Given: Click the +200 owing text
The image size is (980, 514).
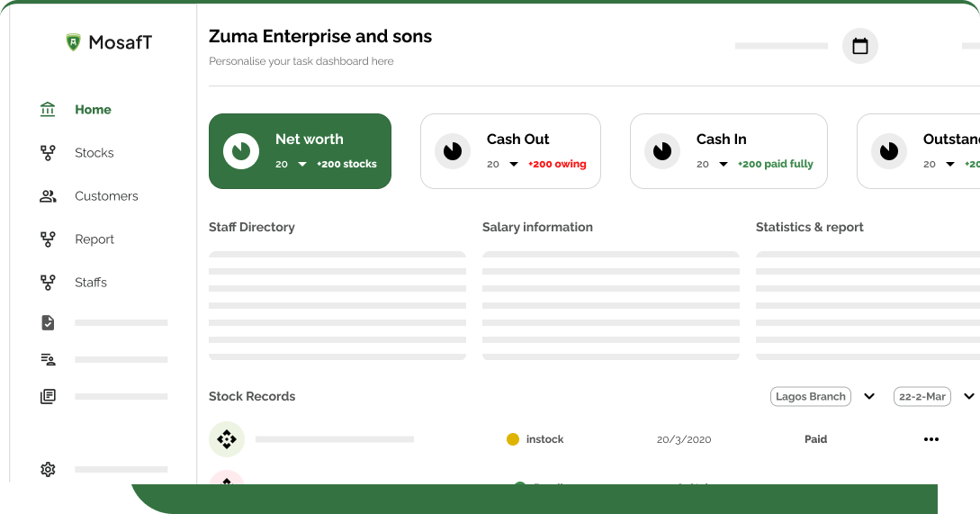Looking at the screenshot, I should pos(558,164).
